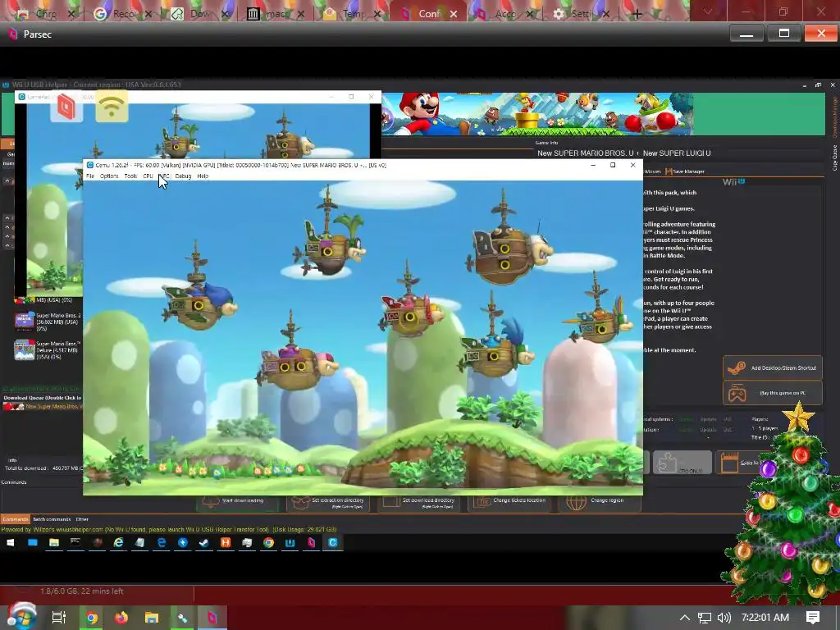Click the yellow Wi-Fi network overlay icon
This screenshot has height=630, width=840.
pyautogui.click(x=112, y=107)
